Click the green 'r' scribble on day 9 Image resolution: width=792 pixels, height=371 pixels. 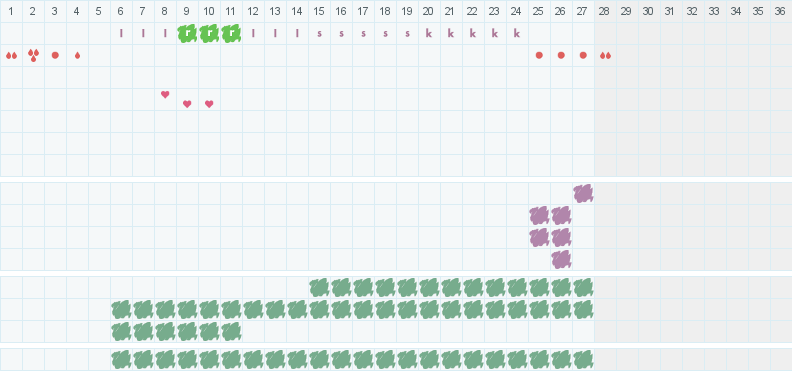click(x=187, y=34)
